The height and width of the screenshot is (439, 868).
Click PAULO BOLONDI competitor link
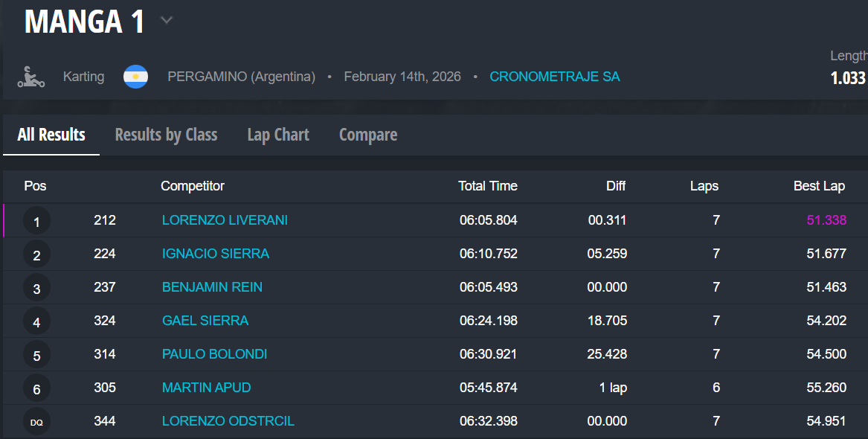pyautogui.click(x=214, y=354)
